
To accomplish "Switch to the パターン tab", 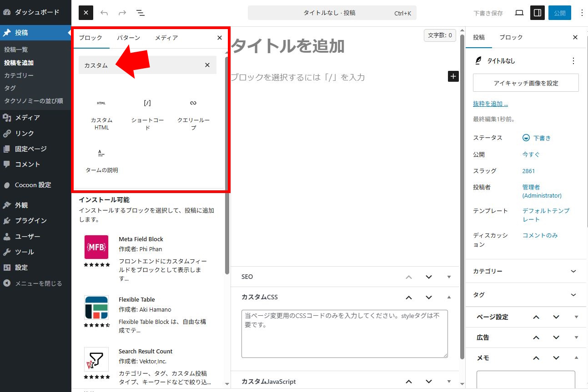I will [x=128, y=38].
